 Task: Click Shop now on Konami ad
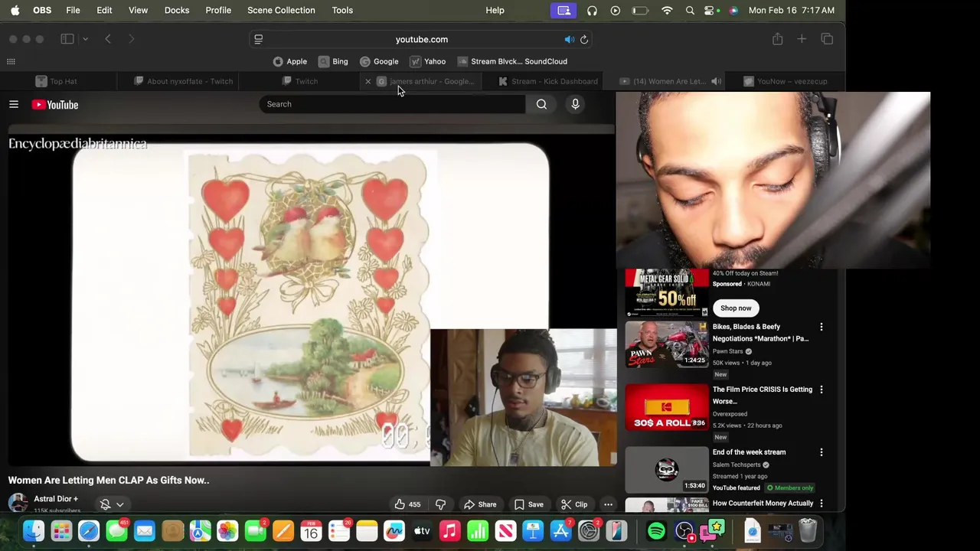736,308
